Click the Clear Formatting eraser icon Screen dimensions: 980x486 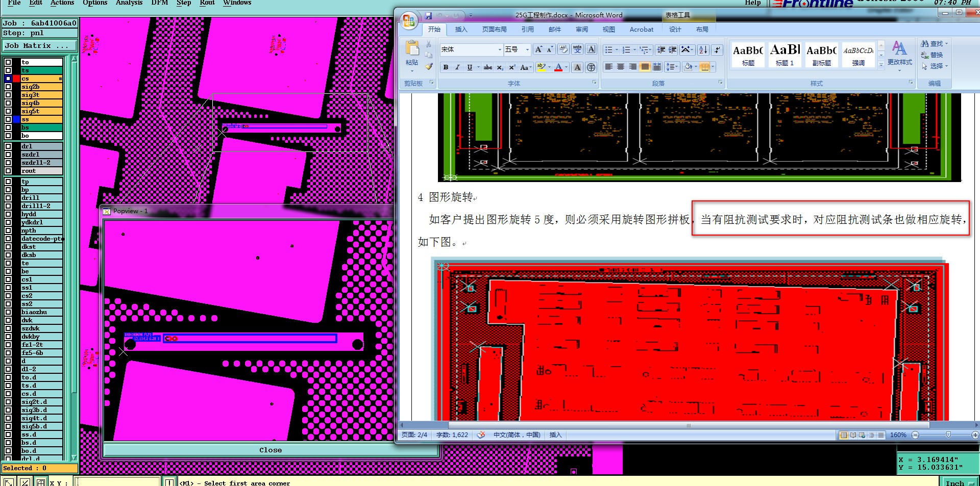point(563,49)
